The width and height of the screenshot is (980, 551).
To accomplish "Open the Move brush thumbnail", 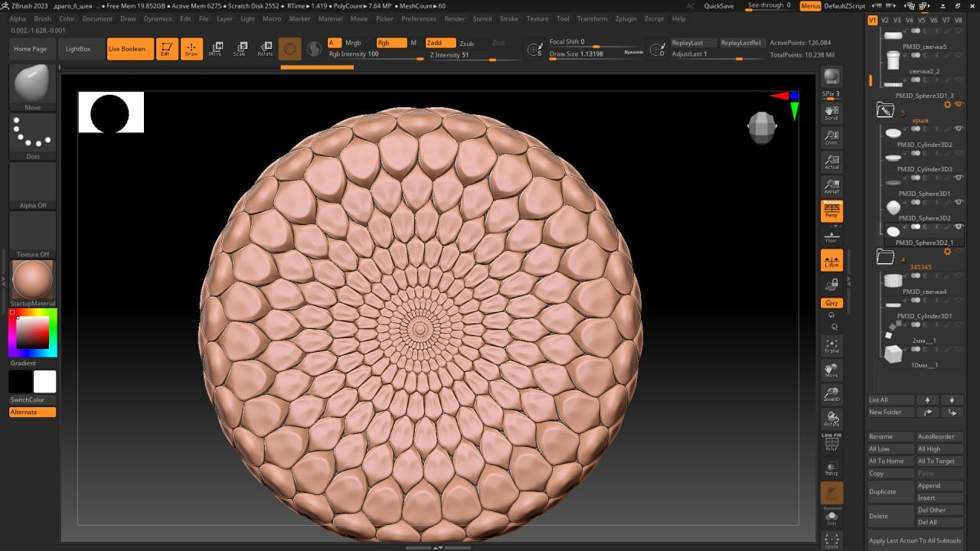I will click(x=32, y=84).
